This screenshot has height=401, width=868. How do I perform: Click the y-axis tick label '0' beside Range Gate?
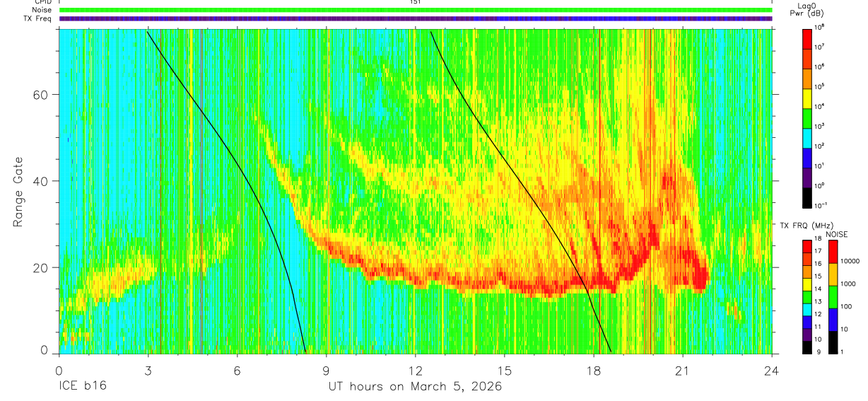[44, 350]
